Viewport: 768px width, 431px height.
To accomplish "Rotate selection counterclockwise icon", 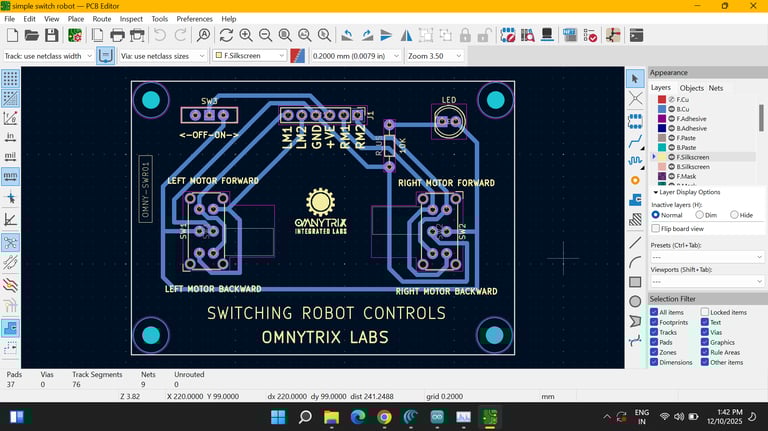I will pyautogui.click(x=347, y=35).
